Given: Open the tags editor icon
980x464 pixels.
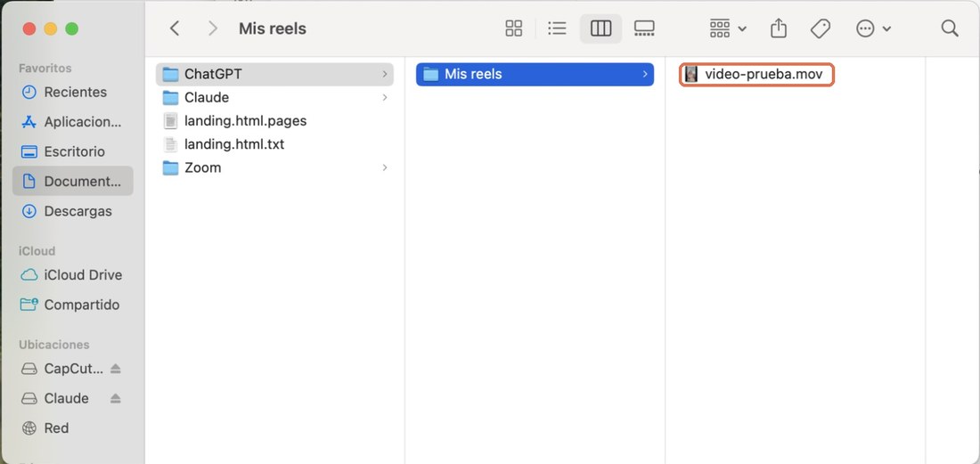Looking at the screenshot, I should click(820, 28).
